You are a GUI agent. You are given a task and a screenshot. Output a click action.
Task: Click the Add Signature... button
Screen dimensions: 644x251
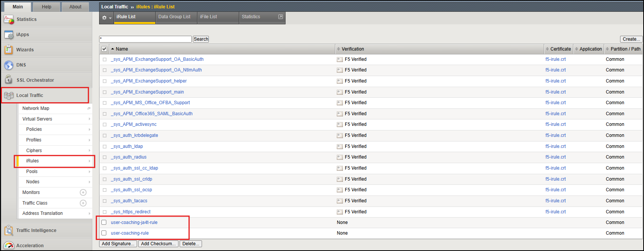[118, 244]
